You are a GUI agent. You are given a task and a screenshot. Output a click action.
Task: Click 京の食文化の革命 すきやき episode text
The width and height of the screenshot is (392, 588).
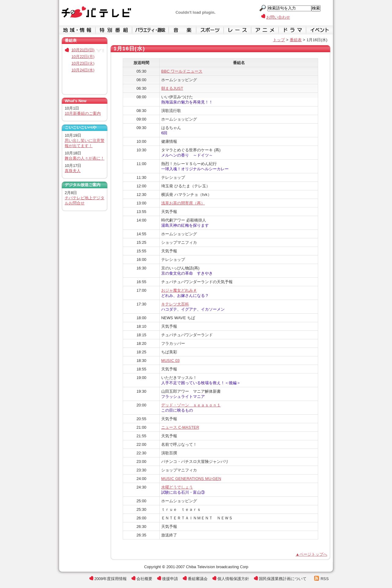(187, 273)
